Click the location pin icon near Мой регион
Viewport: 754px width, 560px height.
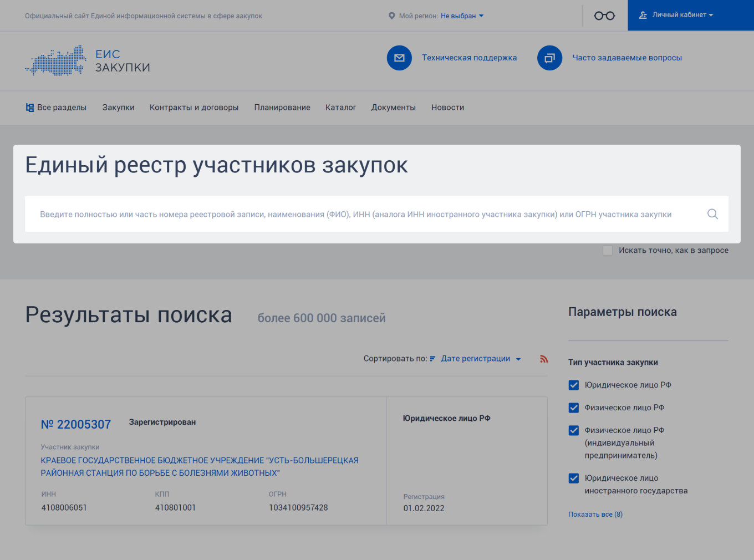tap(391, 16)
